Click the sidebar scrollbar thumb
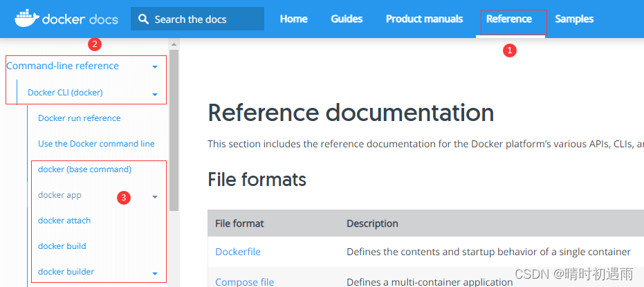Viewport: 644px width, 287px height. [174, 131]
